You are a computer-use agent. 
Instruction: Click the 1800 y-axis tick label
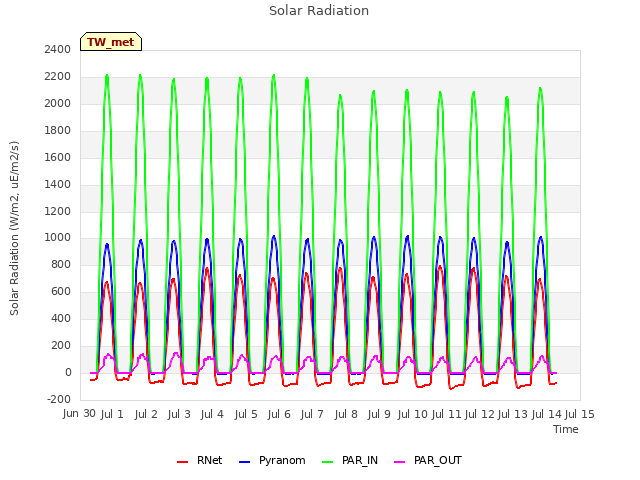pyautogui.click(x=58, y=130)
